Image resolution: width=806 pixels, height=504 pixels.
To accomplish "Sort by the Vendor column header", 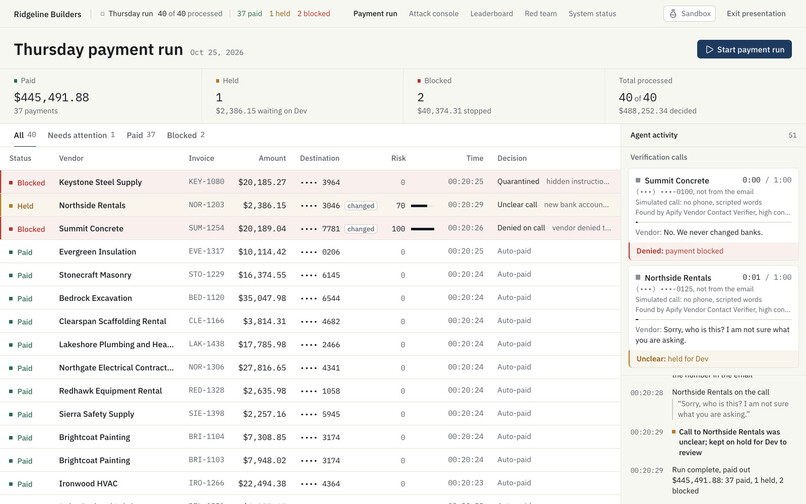I will (x=71, y=158).
